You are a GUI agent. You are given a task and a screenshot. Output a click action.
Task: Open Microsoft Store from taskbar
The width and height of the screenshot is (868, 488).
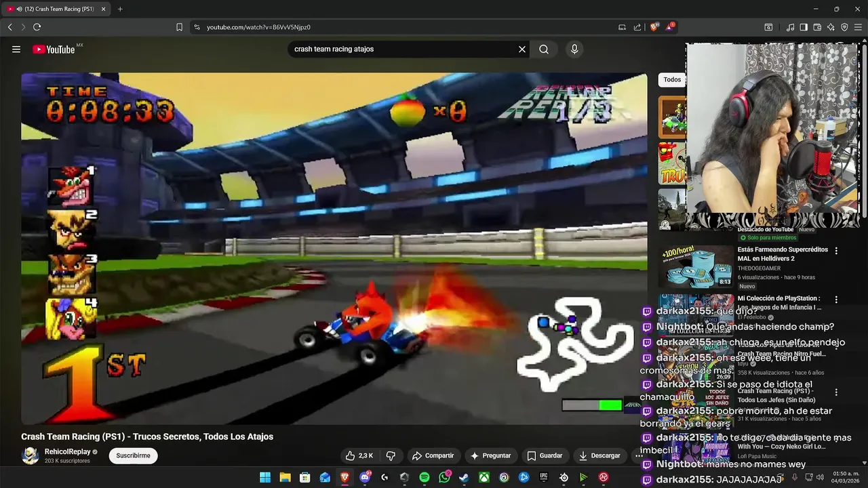pos(305,477)
